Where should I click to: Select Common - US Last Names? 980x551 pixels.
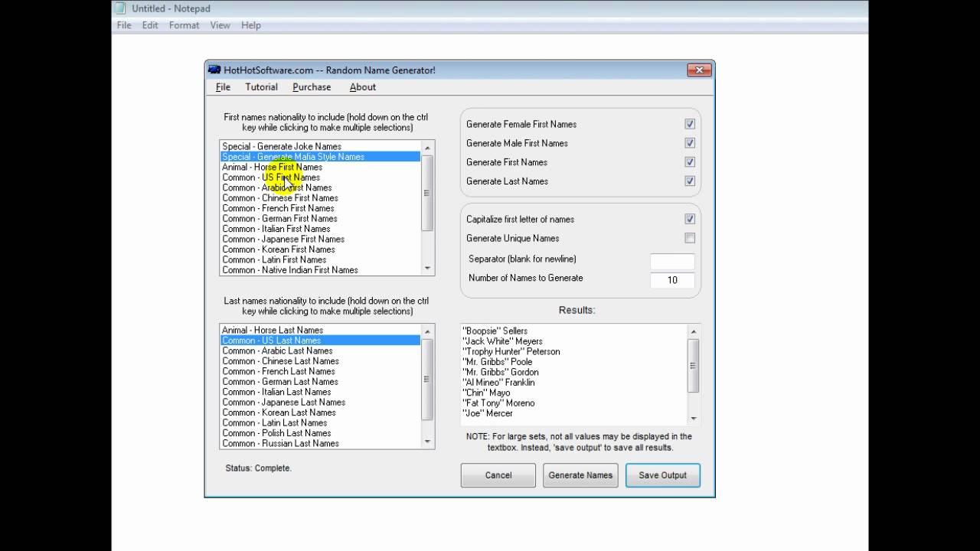[x=320, y=341]
